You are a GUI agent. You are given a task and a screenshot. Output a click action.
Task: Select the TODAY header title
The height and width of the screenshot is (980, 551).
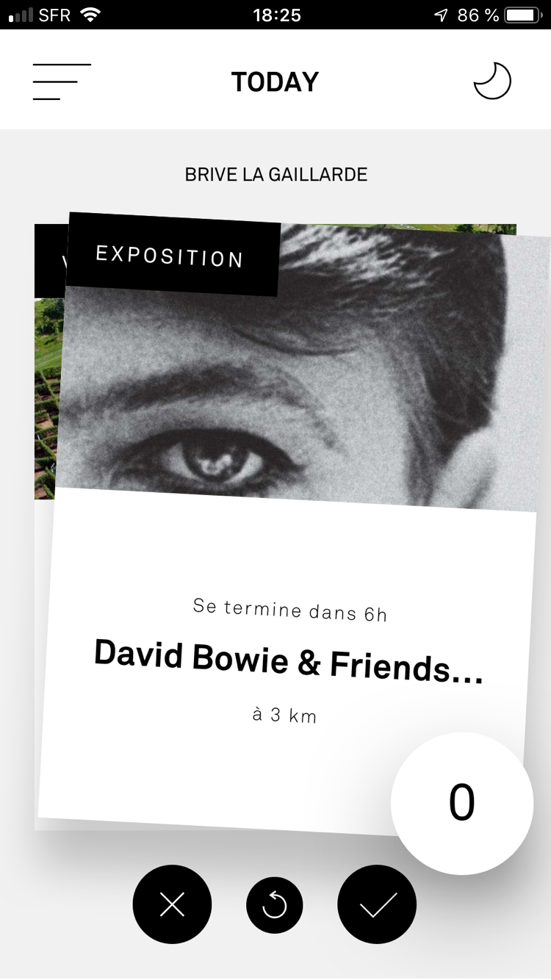[275, 82]
